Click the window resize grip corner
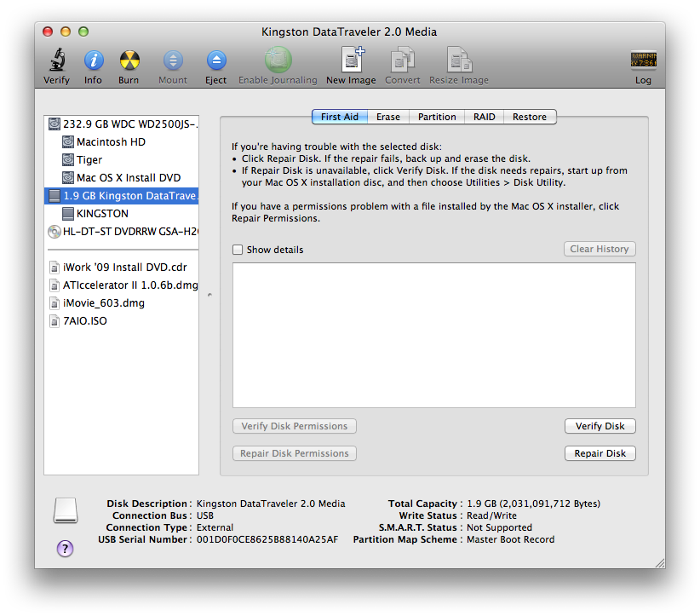Viewport: 700px width, 616px height. [660, 563]
